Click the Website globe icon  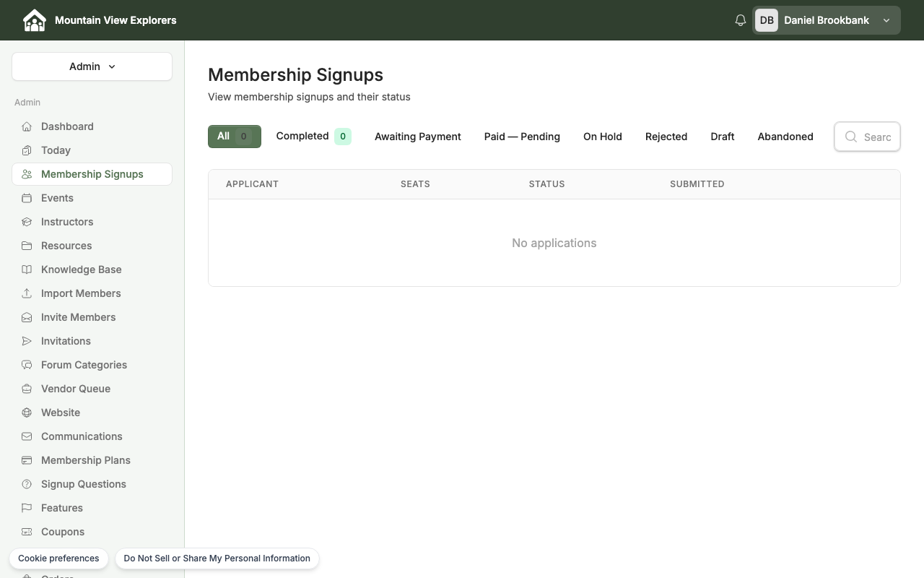point(27,413)
